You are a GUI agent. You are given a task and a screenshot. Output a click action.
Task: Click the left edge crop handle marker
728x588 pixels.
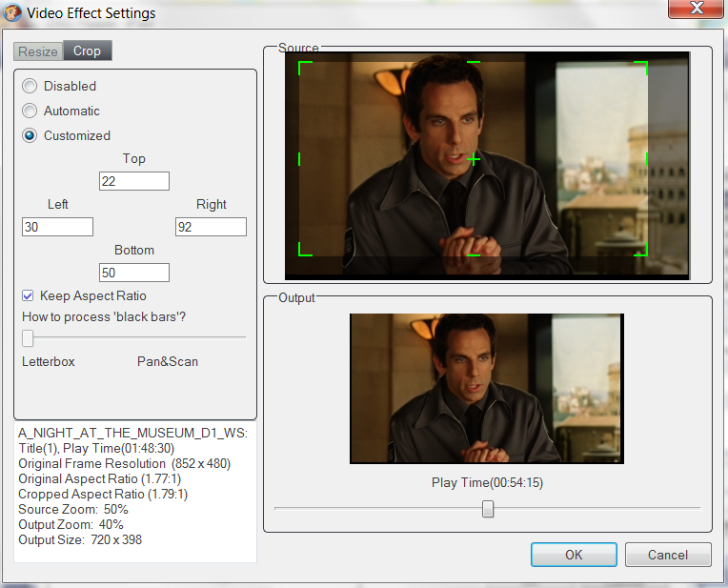299,159
